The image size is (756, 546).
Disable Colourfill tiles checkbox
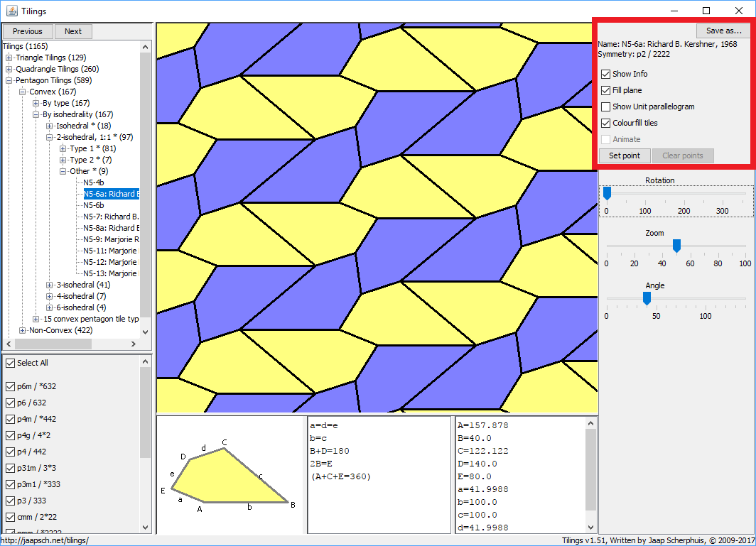(x=606, y=124)
